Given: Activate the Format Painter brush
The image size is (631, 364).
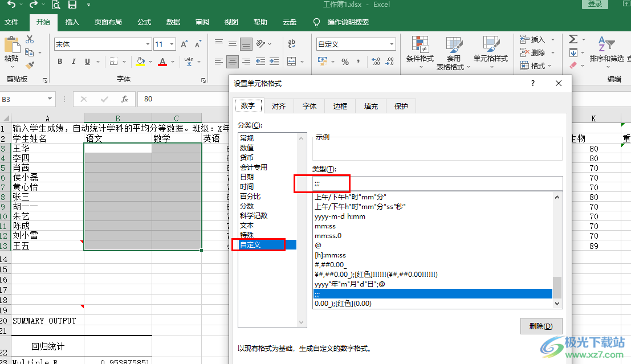Looking at the screenshot, I should point(30,65).
